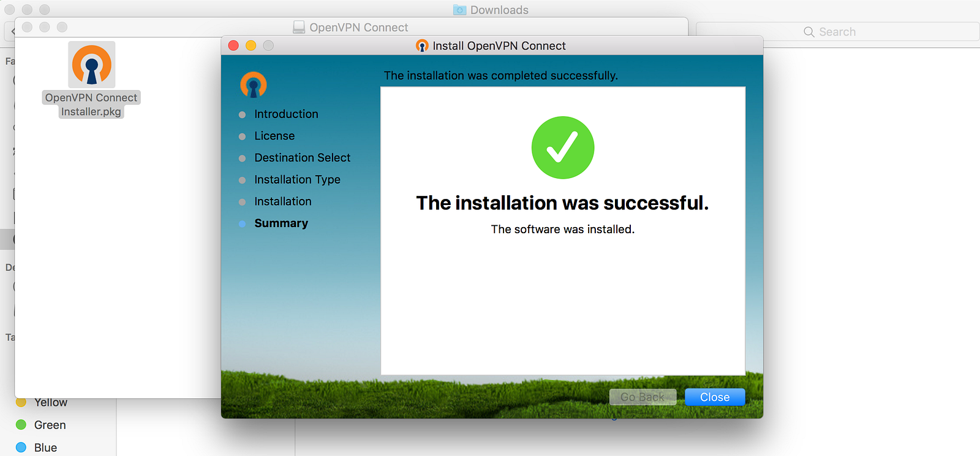Click the Installation step

[283, 201]
